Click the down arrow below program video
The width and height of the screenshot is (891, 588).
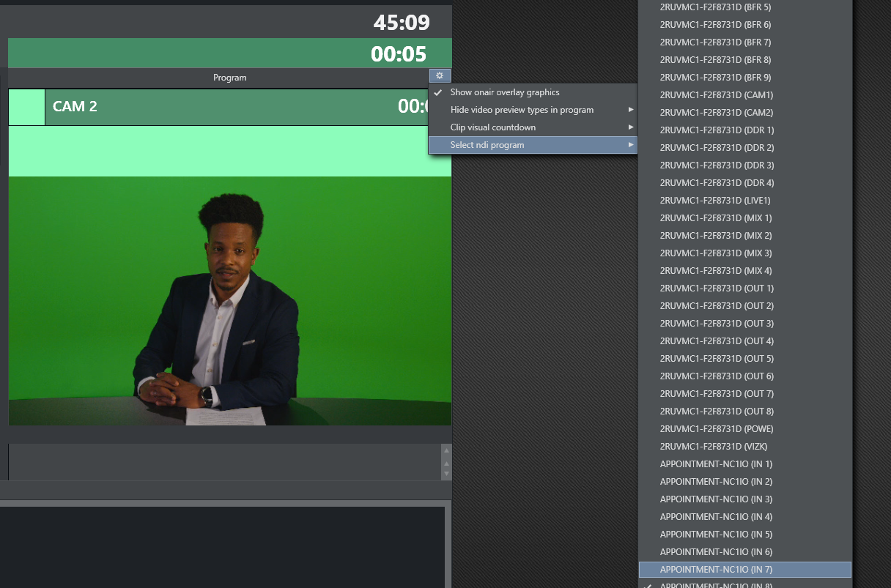pyautogui.click(x=446, y=474)
